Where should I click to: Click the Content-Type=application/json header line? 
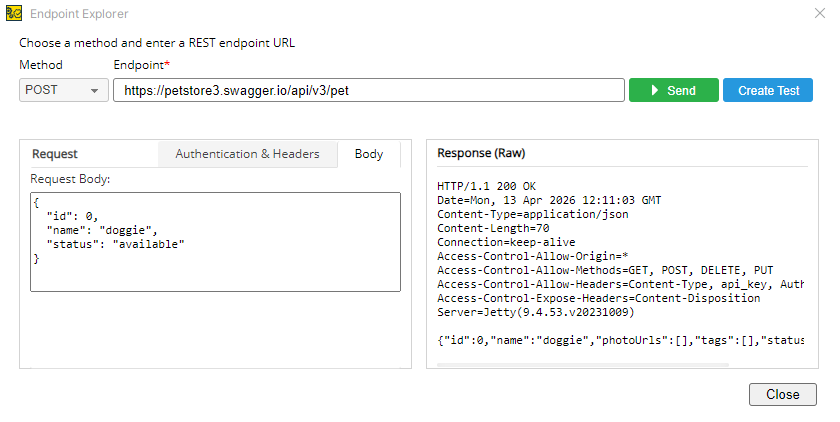click(x=532, y=214)
